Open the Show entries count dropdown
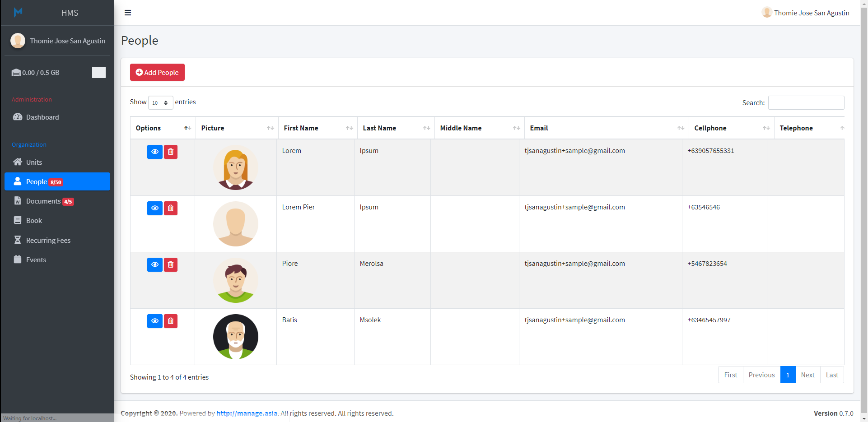The image size is (868, 422). [x=160, y=103]
